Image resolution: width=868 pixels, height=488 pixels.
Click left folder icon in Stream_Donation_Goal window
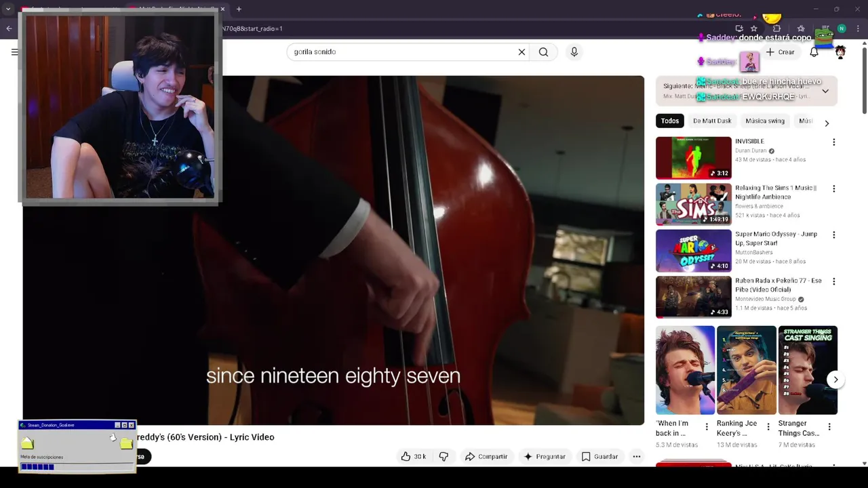(27, 443)
